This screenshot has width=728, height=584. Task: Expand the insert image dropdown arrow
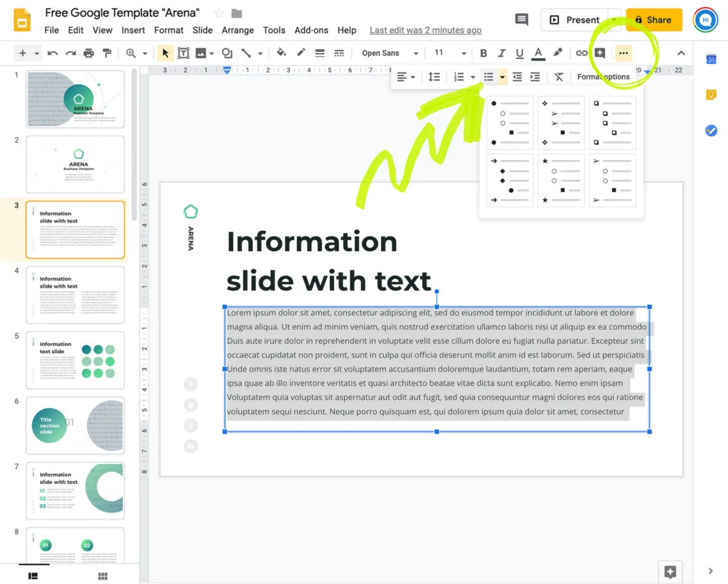tap(212, 54)
